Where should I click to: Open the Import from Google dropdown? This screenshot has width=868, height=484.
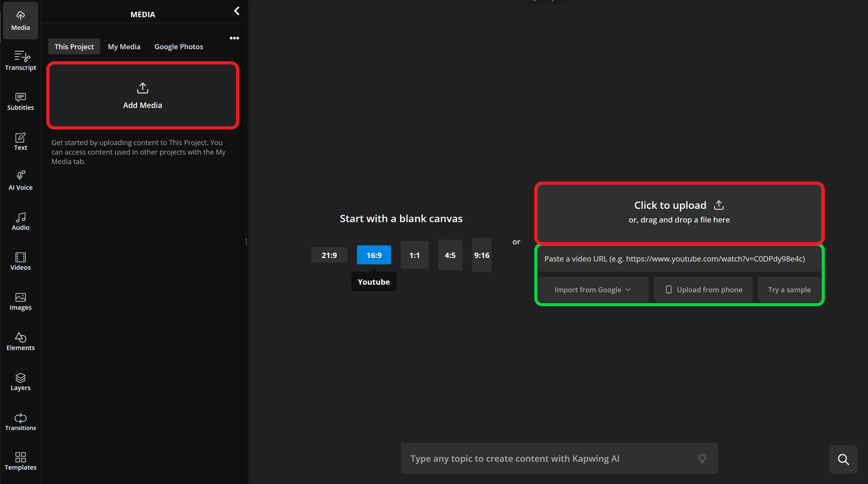tap(593, 290)
